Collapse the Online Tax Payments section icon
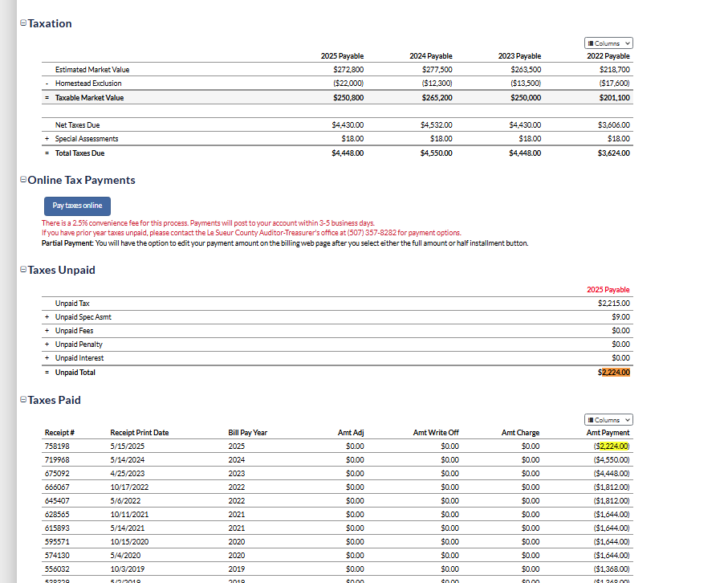728x583 pixels. [22, 181]
